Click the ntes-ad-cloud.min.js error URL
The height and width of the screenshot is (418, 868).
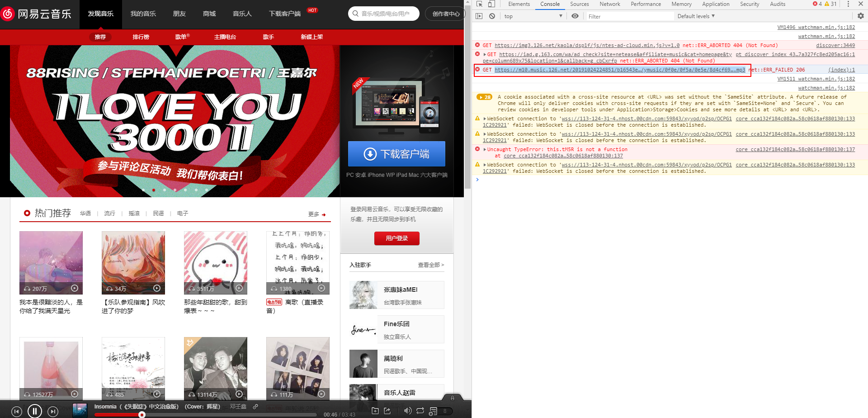[587, 46]
